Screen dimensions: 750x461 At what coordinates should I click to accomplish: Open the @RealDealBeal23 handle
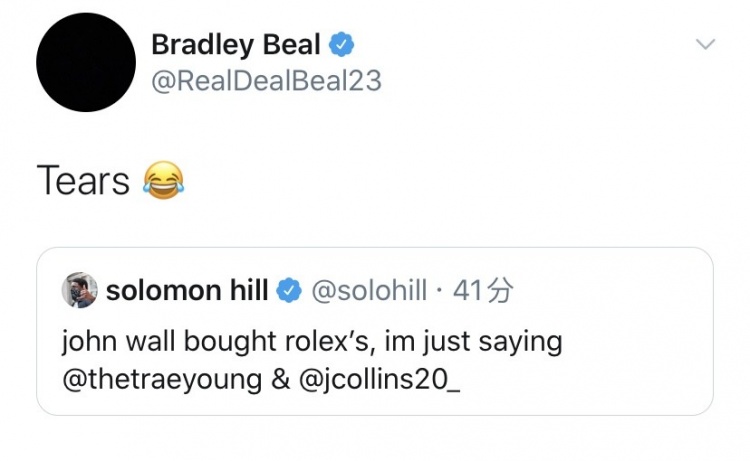(x=265, y=81)
